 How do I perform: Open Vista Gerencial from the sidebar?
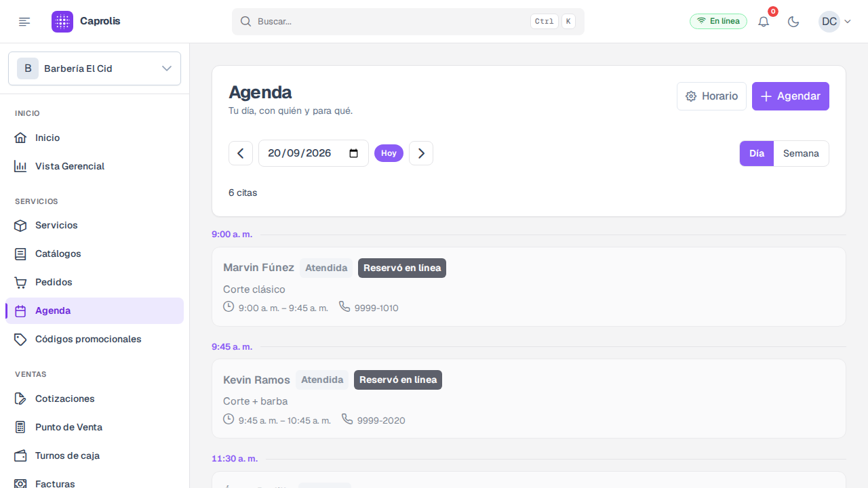click(x=94, y=166)
